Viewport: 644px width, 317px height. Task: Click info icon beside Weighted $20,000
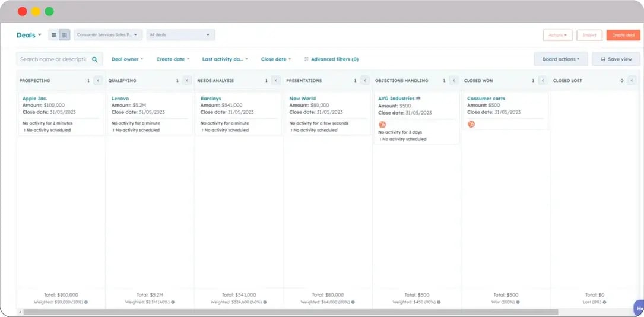pos(86,302)
